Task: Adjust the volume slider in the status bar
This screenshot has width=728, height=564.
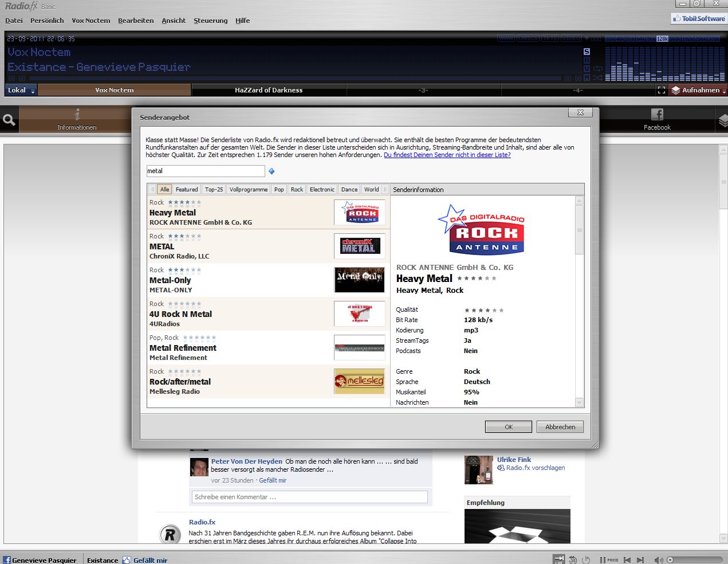Action: click(x=695, y=560)
